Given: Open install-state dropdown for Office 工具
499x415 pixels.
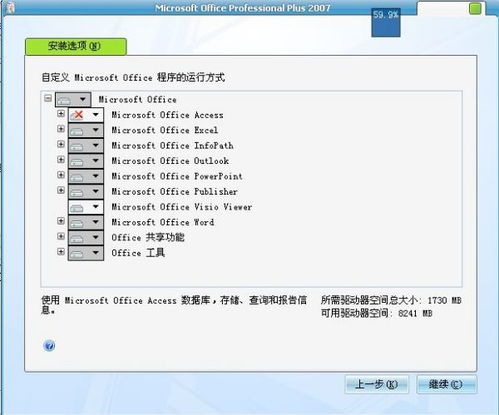Looking at the screenshot, I should point(86,253).
